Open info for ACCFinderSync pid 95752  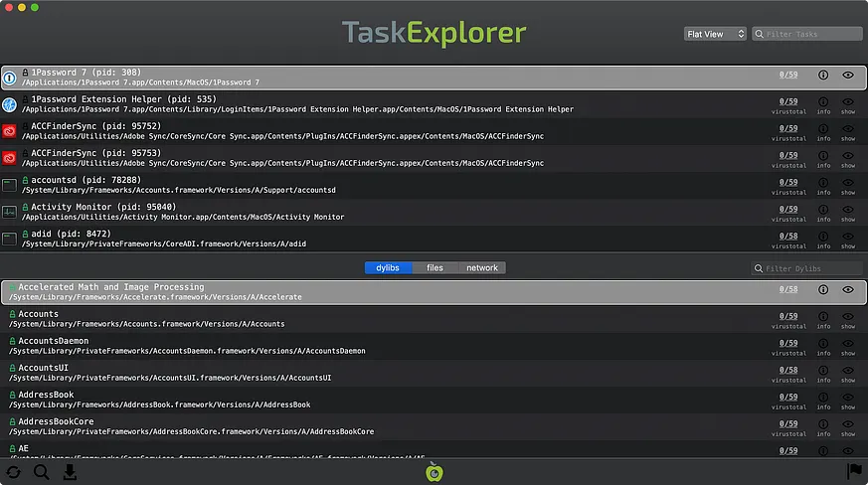(x=823, y=128)
